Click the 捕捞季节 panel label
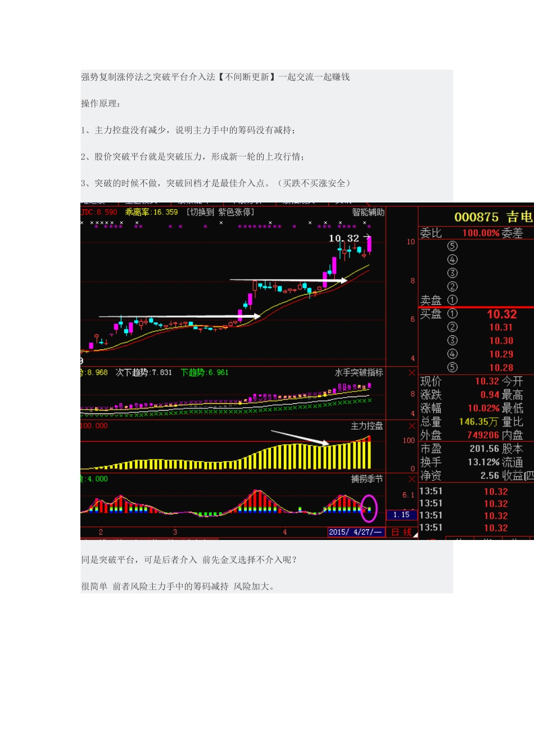This screenshot has width=534, height=756. pyautogui.click(x=367, y=479)
